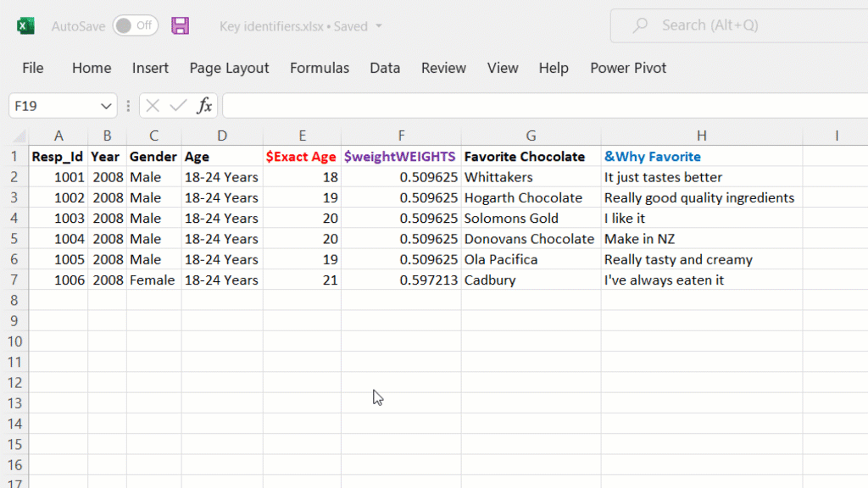Click the cell containing Solomons Gold

click(531, 218)
